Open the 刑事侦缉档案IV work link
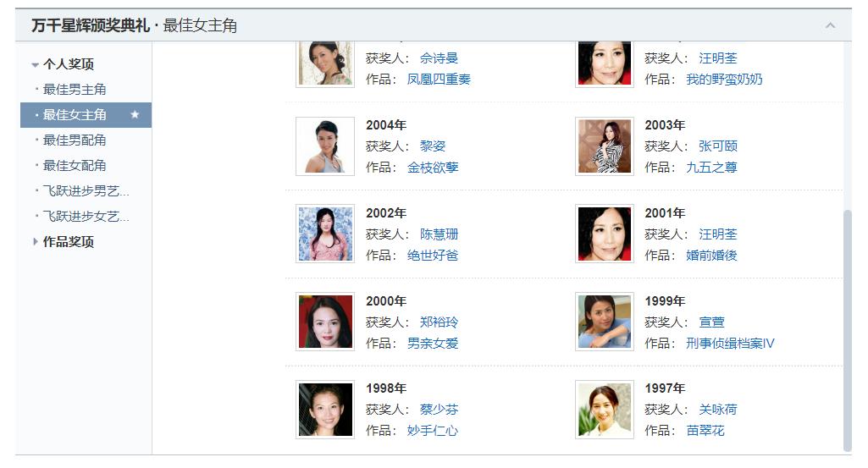868x468 pixels. [730, 343]
